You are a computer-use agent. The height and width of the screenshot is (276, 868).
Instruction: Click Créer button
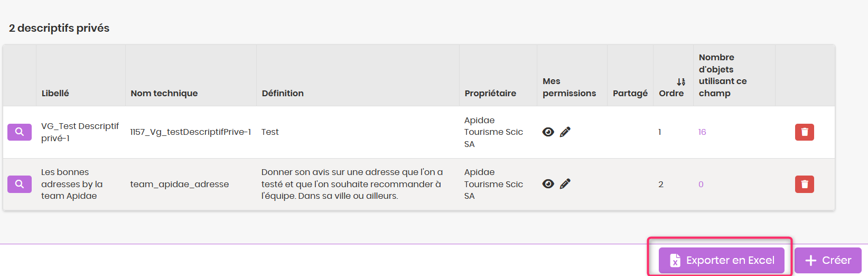tap(828, 260)
